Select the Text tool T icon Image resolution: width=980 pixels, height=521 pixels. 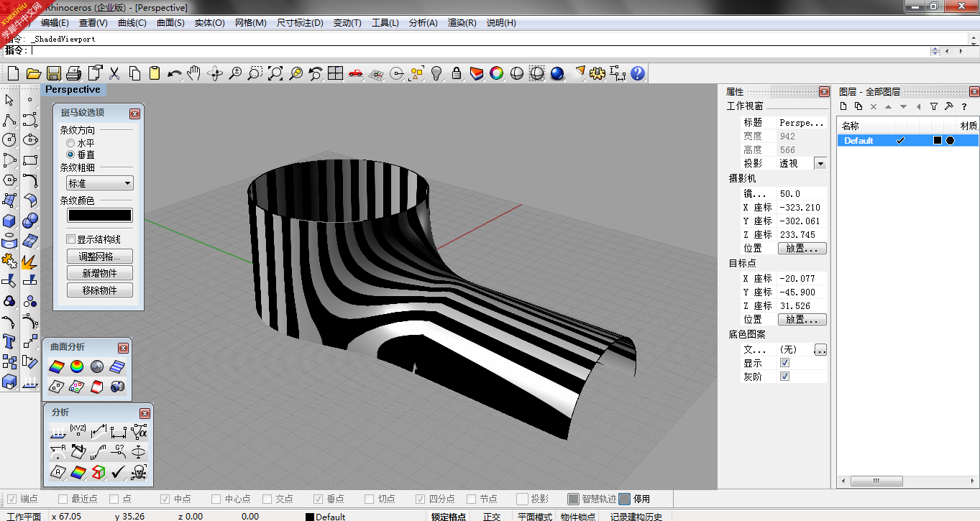9,341
